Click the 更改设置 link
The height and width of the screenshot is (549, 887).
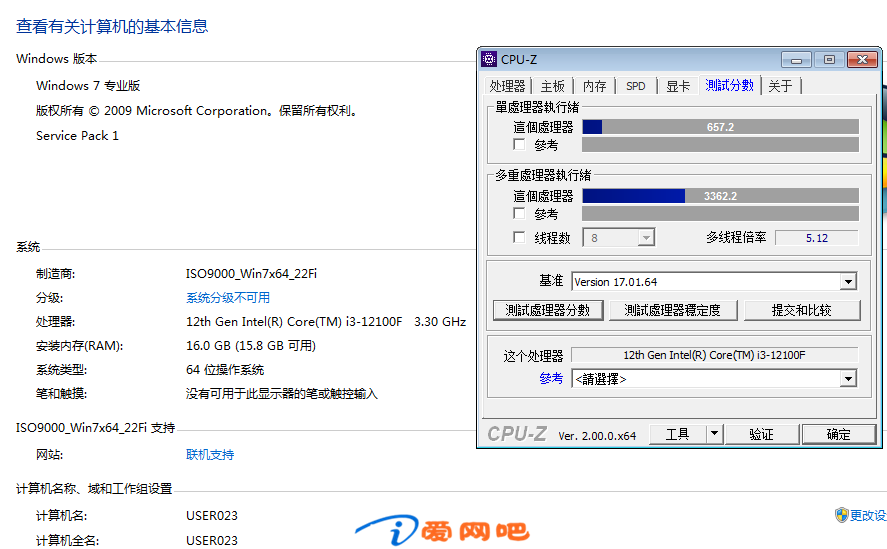coord(868,515)
